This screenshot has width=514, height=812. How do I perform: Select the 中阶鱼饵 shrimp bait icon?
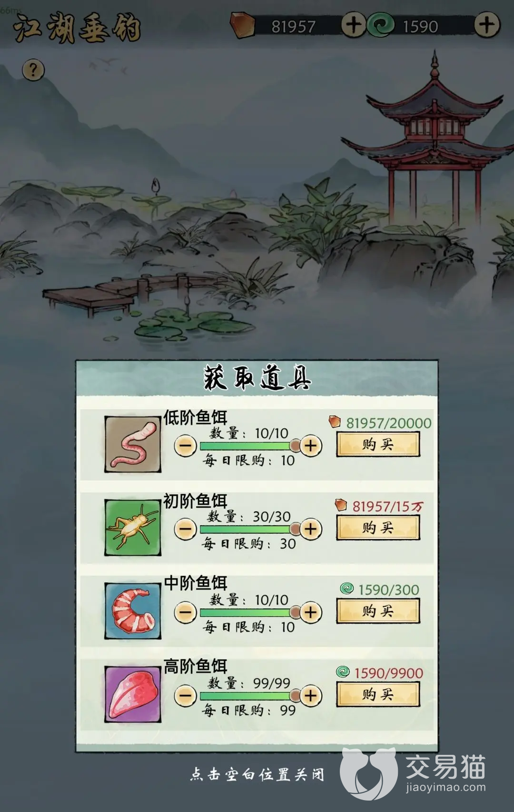coord(133,611)
